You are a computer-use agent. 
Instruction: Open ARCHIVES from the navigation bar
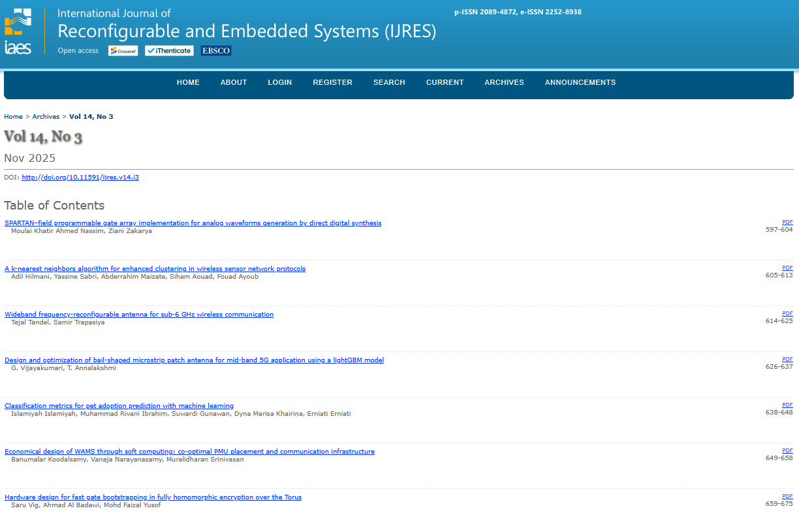pos(504,82)
